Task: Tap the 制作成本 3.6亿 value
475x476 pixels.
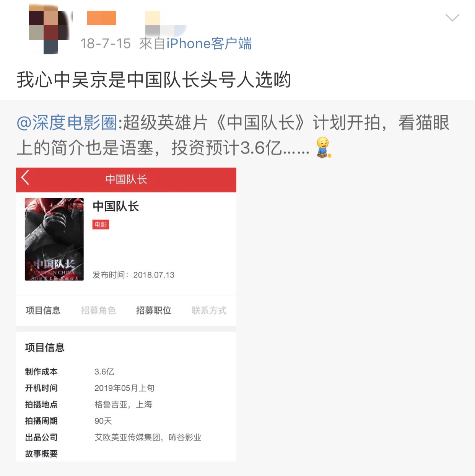Action: pos(104,372)
